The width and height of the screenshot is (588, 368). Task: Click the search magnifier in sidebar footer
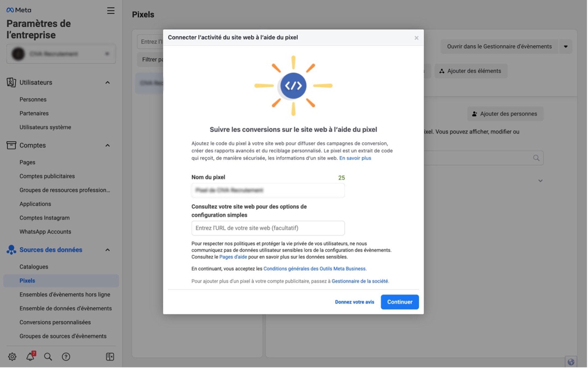[48, 356]
